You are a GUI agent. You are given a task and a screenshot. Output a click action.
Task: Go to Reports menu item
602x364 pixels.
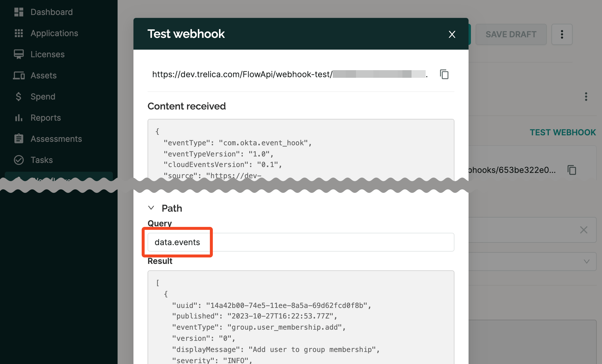pyautogui.click(x=46, y=118)
